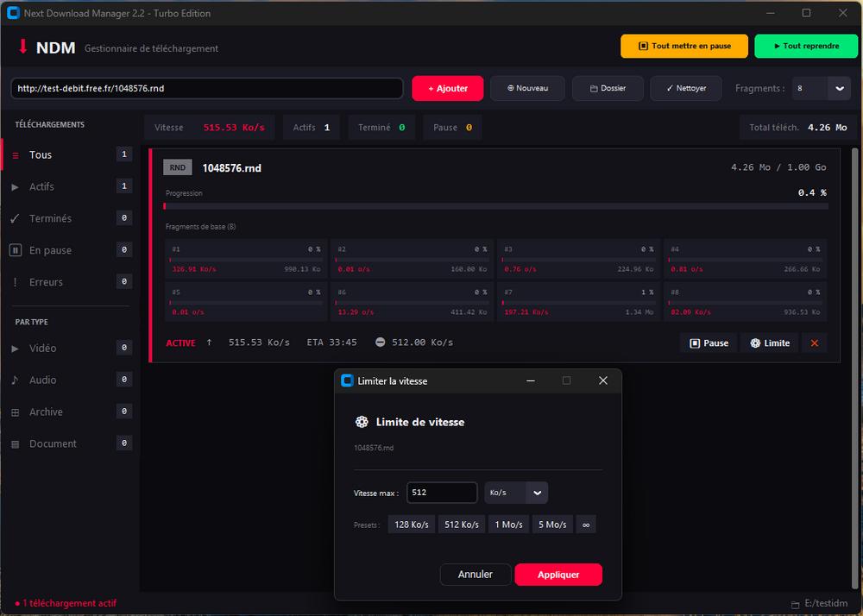Click the main Progression bar of 1048576.rnd

496,206
